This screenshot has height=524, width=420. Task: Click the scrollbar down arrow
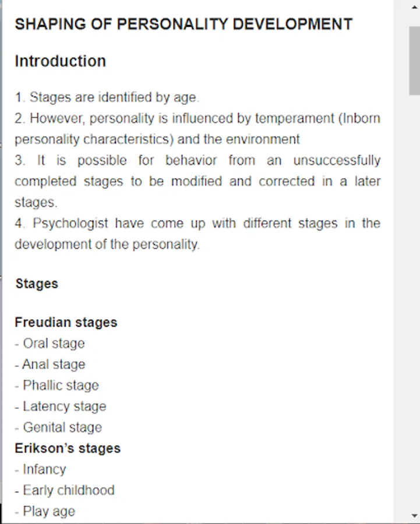tap(414, 516)
